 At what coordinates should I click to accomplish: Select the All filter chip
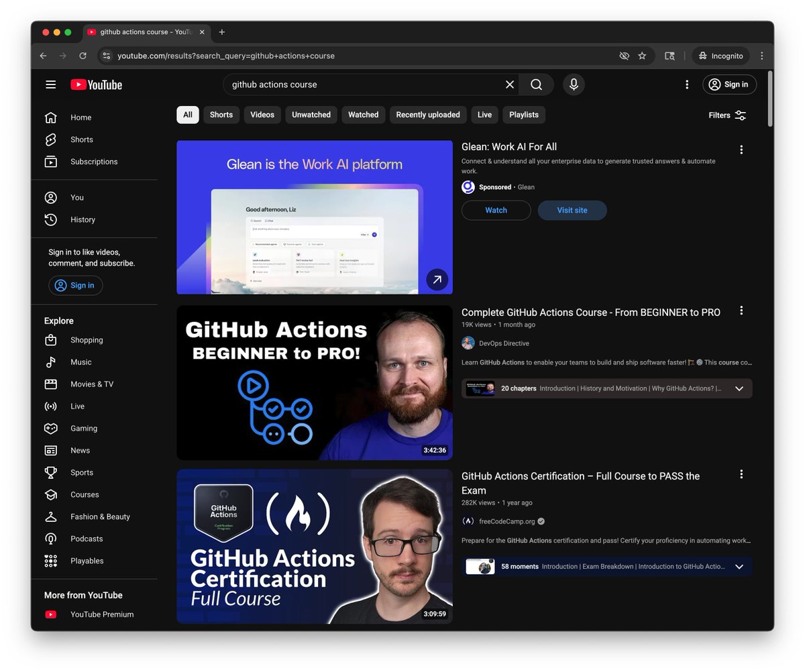188,115
